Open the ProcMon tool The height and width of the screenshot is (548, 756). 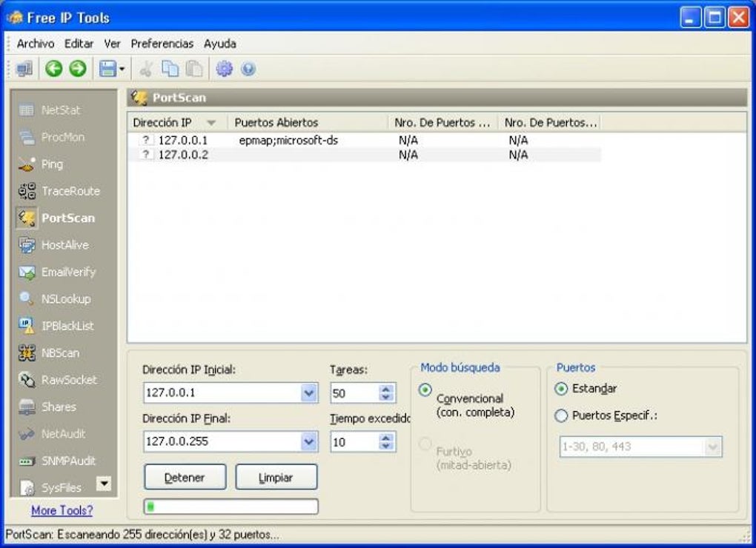coord(52,137)
